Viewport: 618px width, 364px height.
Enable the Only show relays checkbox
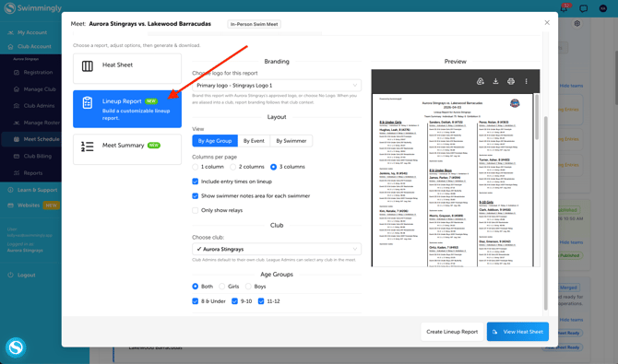tap(196, 210)
